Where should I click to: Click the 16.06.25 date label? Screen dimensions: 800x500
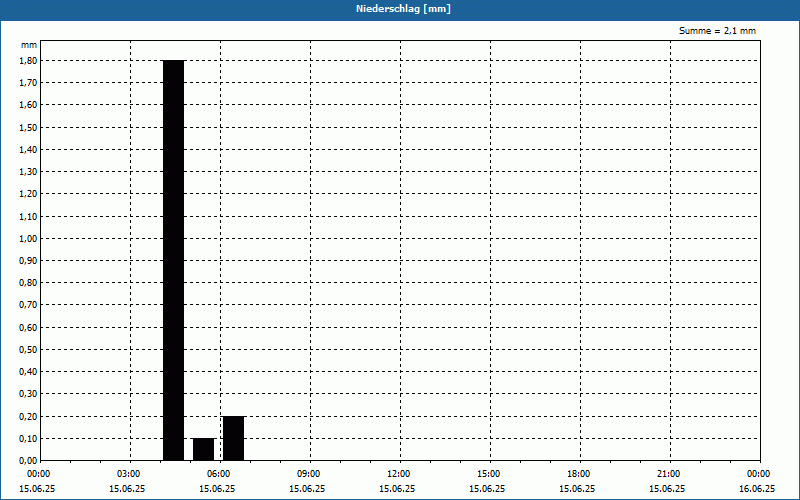coord(757,489)
